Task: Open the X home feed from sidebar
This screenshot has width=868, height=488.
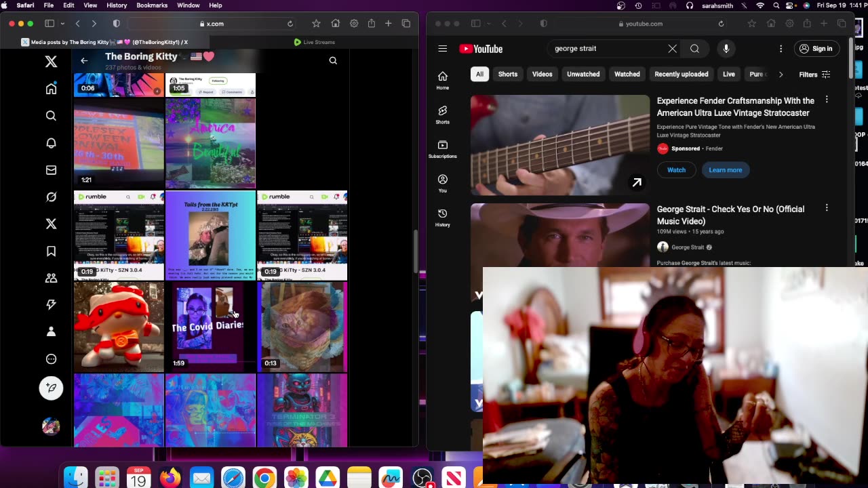Action: [51, 89]
